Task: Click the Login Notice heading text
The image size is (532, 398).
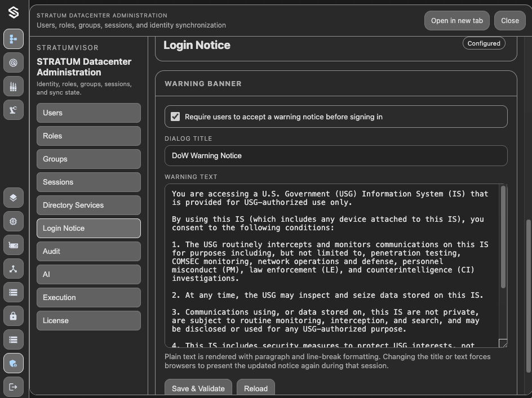Action: (x=197, y=45)
